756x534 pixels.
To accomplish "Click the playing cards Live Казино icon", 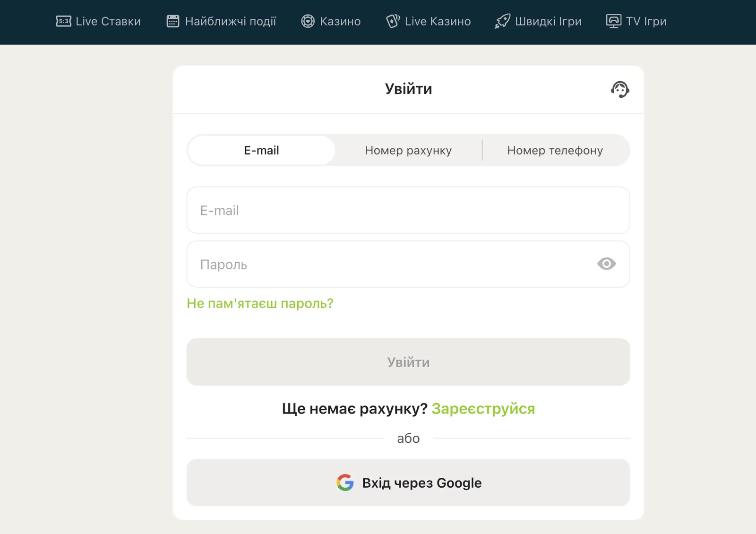I will (x=393, y=21).
